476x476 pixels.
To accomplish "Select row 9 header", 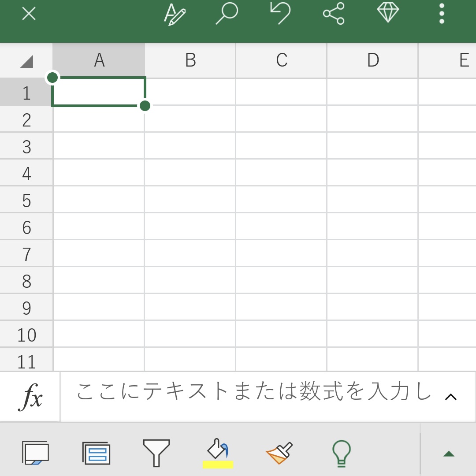I will click(26, 307).
